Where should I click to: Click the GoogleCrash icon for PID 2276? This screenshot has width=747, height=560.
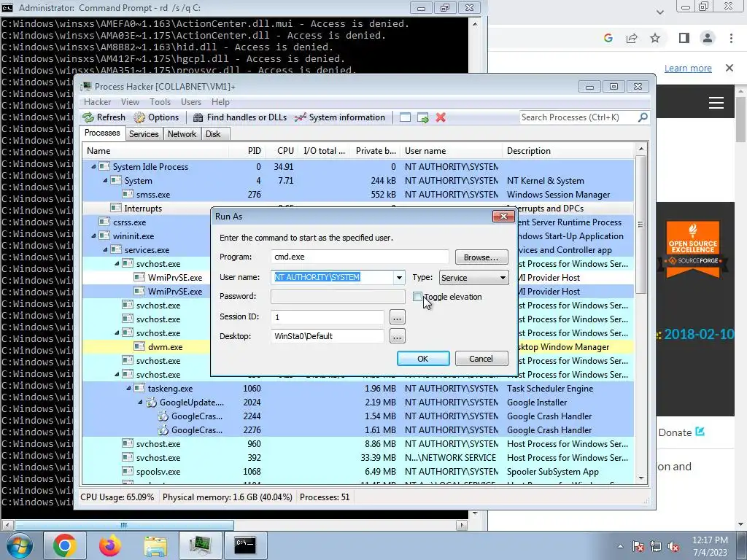pos(163,430)
